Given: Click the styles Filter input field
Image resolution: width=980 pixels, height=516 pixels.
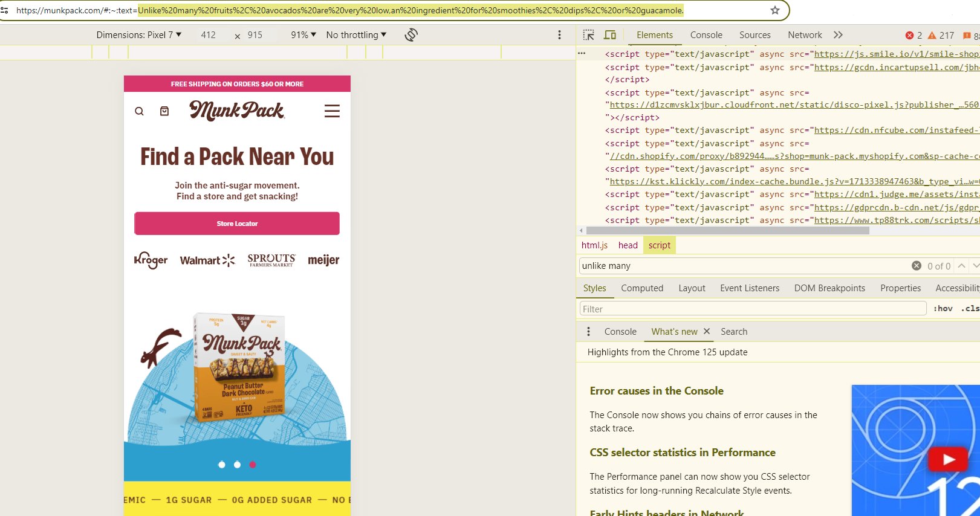Looking at the screenshot, I should coord(753,309).
